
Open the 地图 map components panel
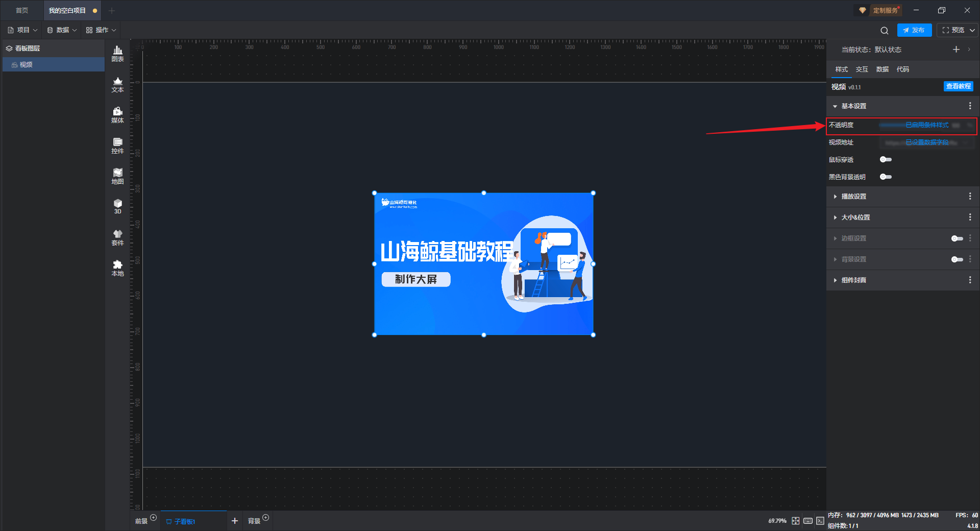(117, 176)
